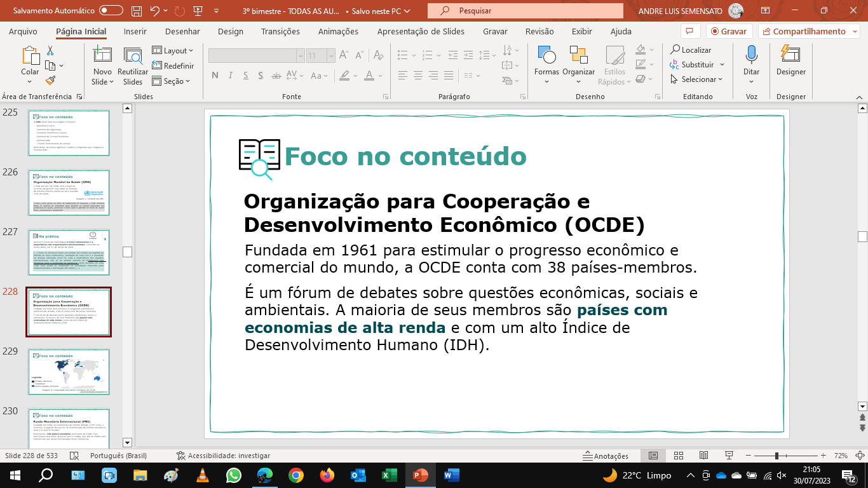
Task: Click the Reutilizar Slides icon
Action: [133, 57]
